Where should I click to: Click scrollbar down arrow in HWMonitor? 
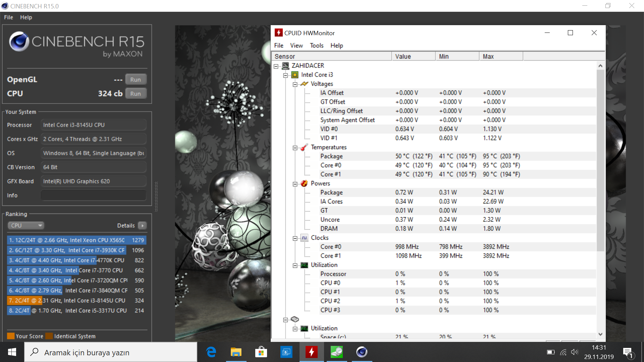tap(600, 334)
